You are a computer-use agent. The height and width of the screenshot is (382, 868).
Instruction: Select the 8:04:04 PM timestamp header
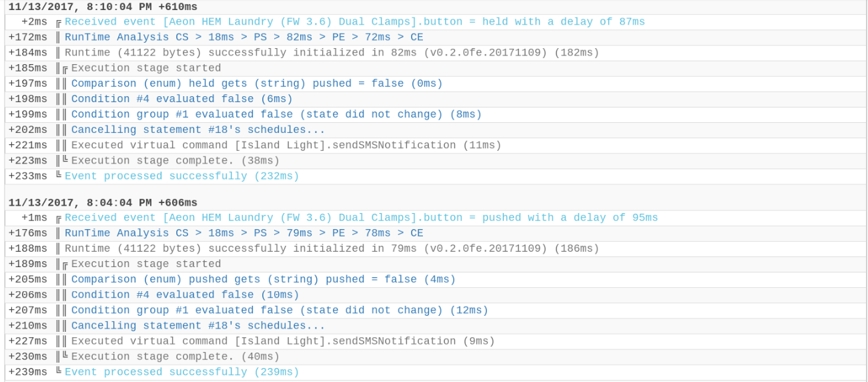click(x=103, y=202)
